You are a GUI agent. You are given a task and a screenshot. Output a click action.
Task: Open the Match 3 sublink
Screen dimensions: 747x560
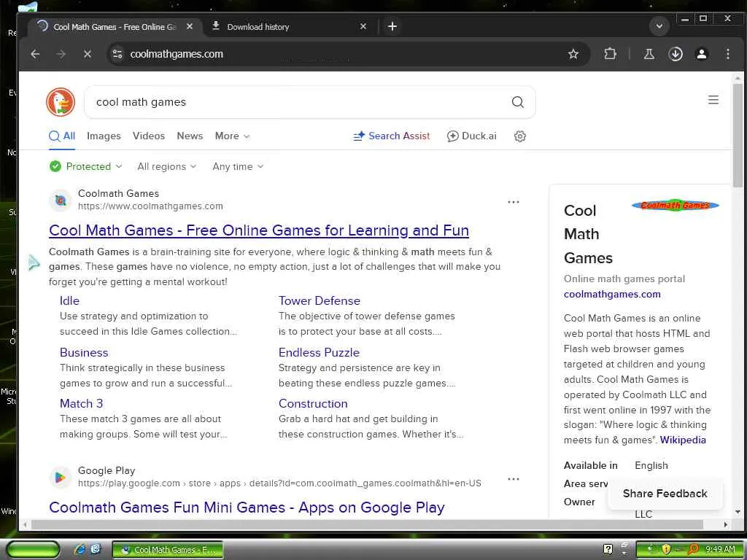[81, 403]
